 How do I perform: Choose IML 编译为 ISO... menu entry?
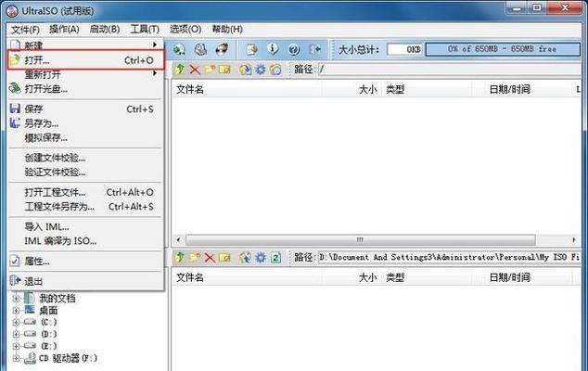click(85, 241)
